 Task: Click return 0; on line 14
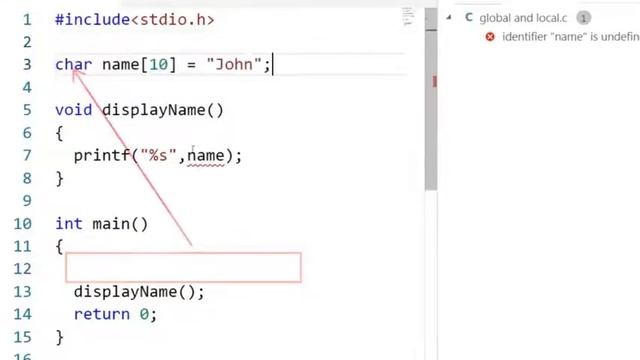coord(116,314)
